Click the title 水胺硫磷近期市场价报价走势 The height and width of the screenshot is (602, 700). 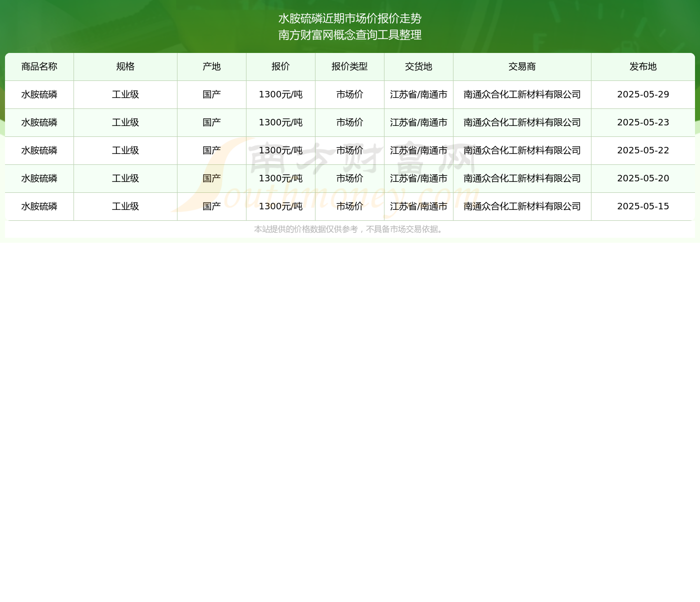pyautogui.click(x=350, y=18)
